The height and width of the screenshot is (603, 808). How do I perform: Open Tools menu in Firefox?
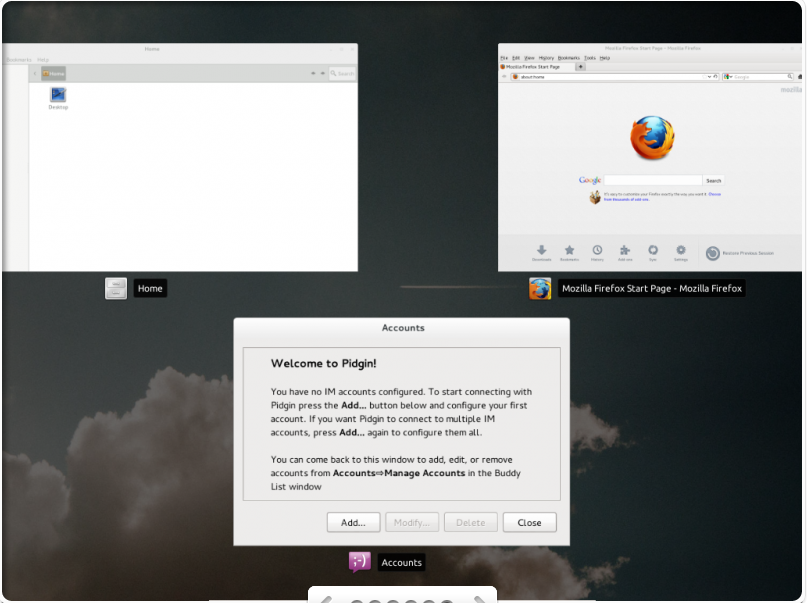(590, 58)
